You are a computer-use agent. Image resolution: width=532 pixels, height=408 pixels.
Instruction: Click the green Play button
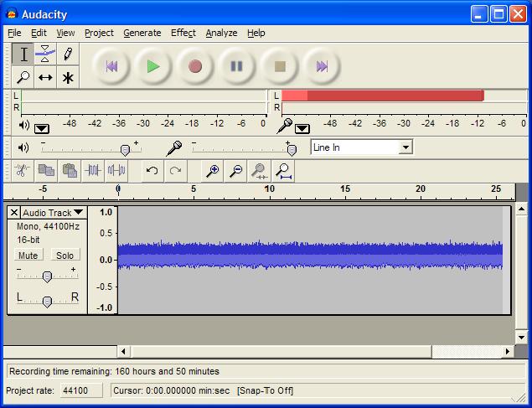pos(153,66)
